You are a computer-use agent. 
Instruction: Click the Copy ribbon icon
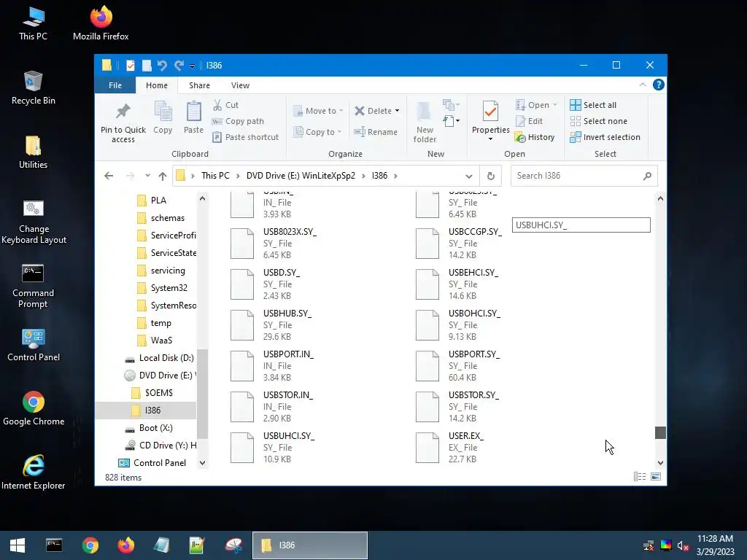pyautogui.click(x=163, y=112)
